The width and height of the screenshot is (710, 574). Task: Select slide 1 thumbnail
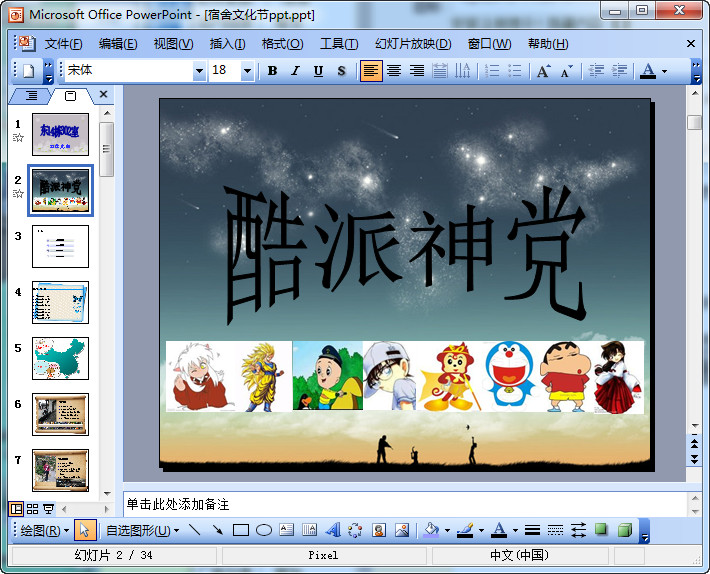(x=60, y=134)
